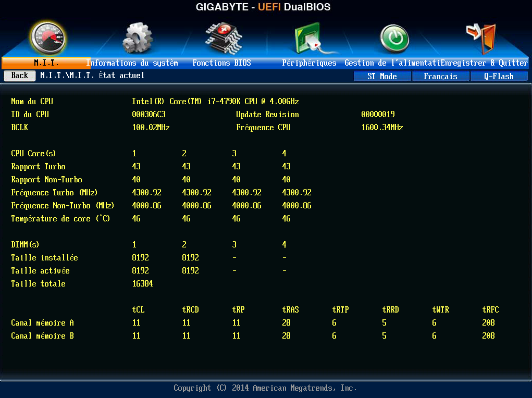
Task: Select the Fréquence CPU label
Action: click(263, 128)
